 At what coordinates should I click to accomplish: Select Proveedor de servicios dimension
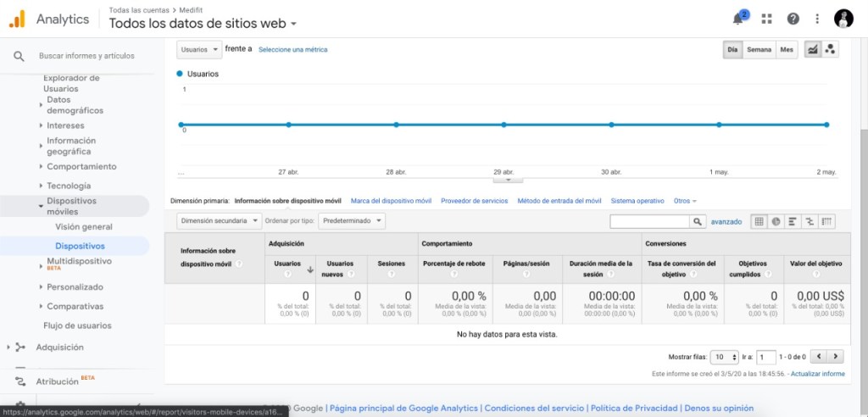(475, 201)
